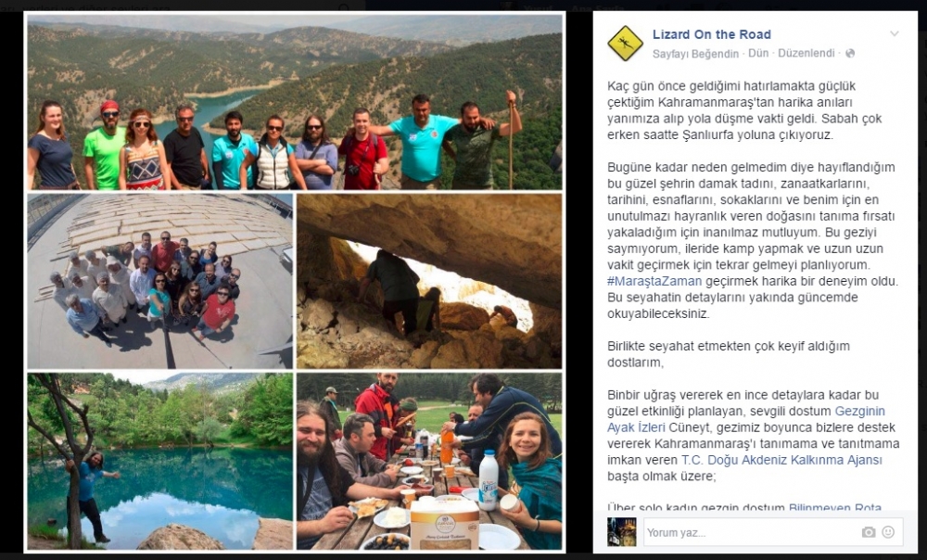Open the Lizard On the Road page name
This screenshot has height=560, width=927.
click(711, 34)
